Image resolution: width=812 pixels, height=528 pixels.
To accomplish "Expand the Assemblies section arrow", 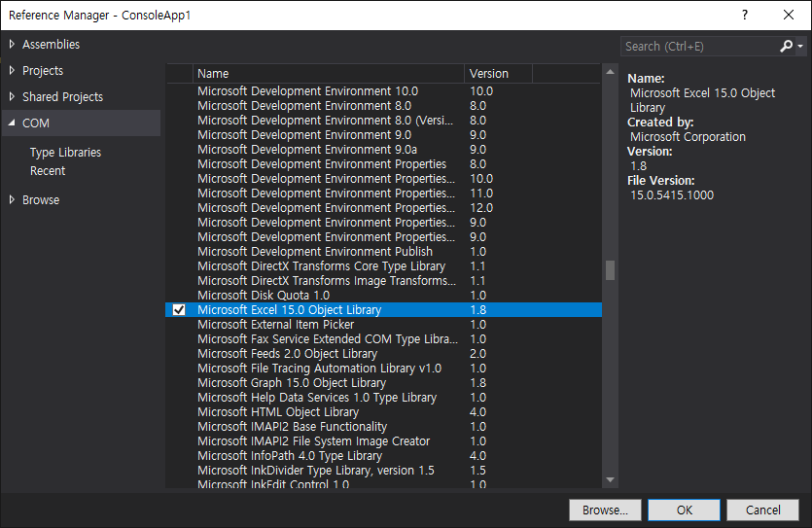I will coord(12,44).
